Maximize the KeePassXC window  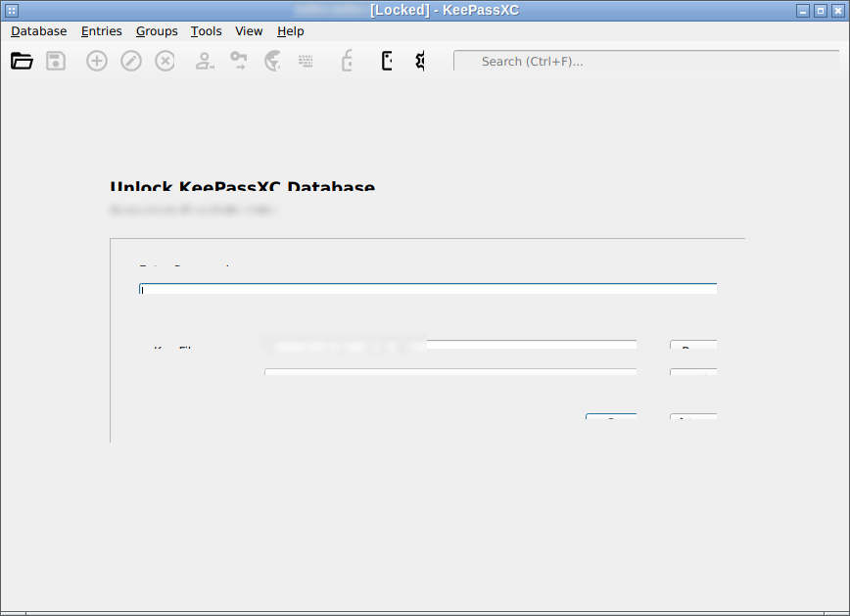(x=821, y=11)
